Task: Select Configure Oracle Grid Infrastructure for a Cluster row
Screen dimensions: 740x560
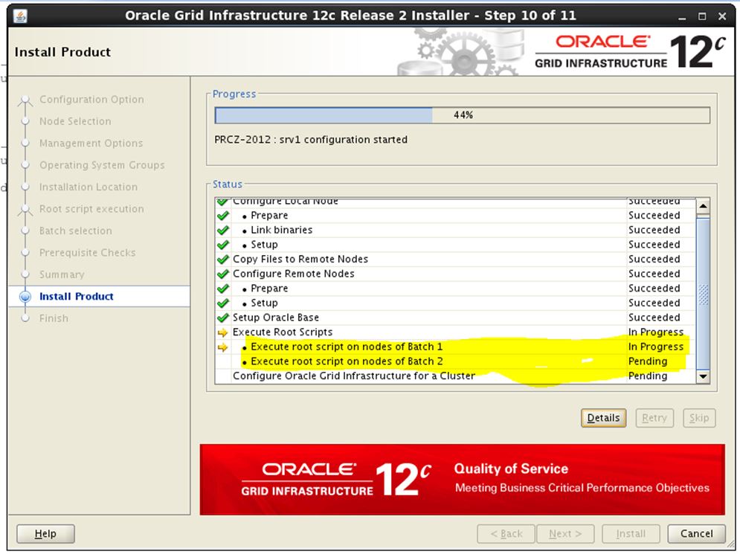Action: [353, 376]
